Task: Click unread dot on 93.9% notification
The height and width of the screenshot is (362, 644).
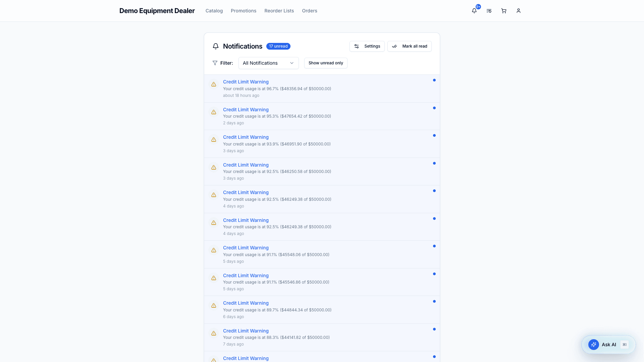Action: 434,135
